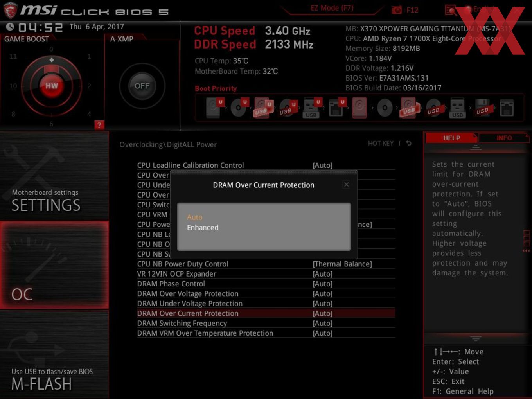Click the DRAM Over Current Protection popup title

[264, 185]
